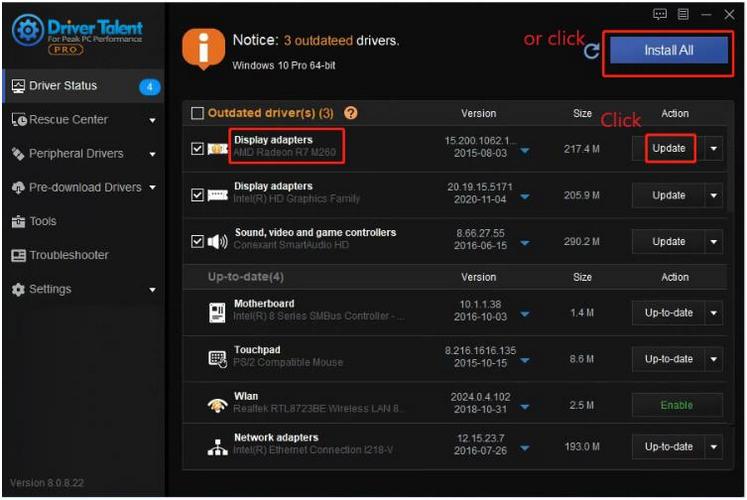
Task: Update the Conexant SmartAudio HD driver
Action: pos(669,242)
